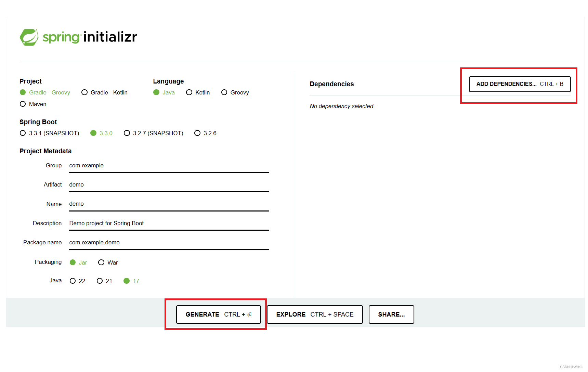The height and width of the screenshot is (372, 588).
Task: Select Gradle - Groovy project type
Action: pos(45,92)
